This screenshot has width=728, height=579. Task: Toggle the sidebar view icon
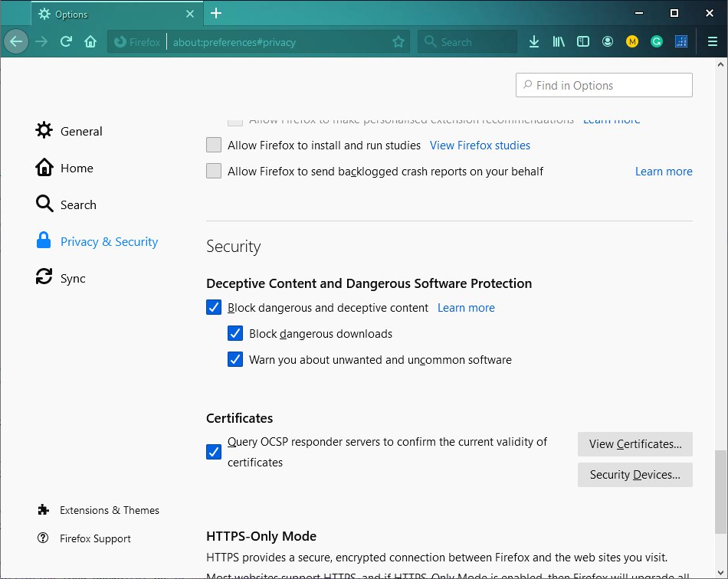pyautogui.click(x=583, y=42)
